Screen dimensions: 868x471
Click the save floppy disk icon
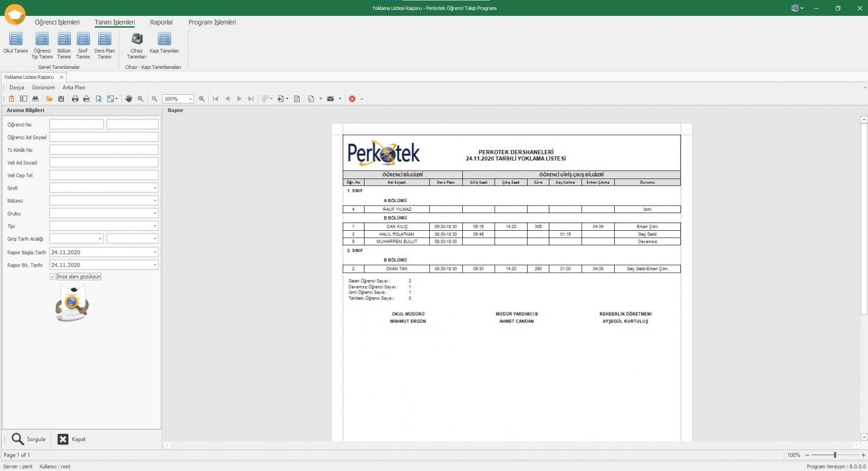tap(61, 99)
